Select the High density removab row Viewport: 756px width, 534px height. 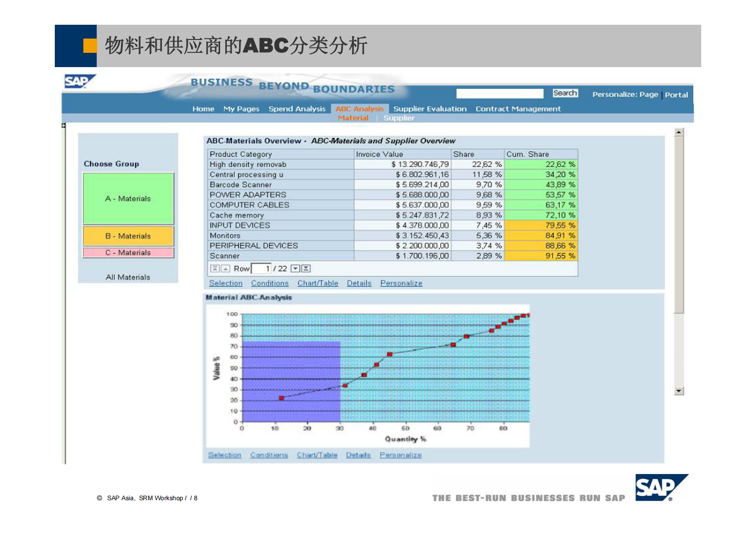pyautogui.click(x=393, y=164)
